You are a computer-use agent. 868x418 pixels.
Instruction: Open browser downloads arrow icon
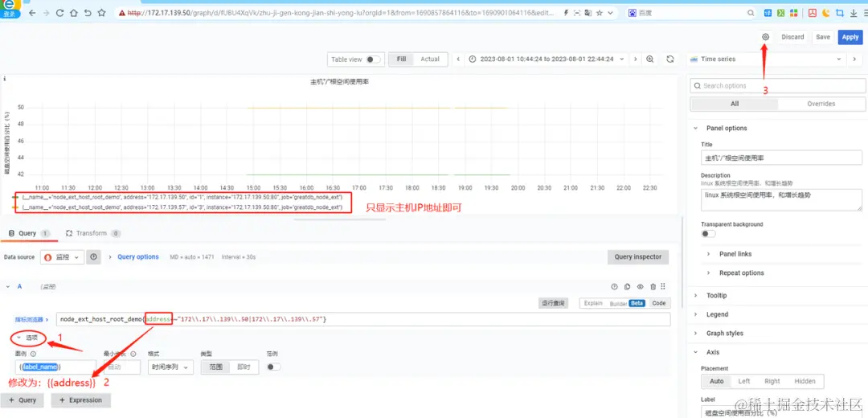pyautogui.click(x=853, y=13)
